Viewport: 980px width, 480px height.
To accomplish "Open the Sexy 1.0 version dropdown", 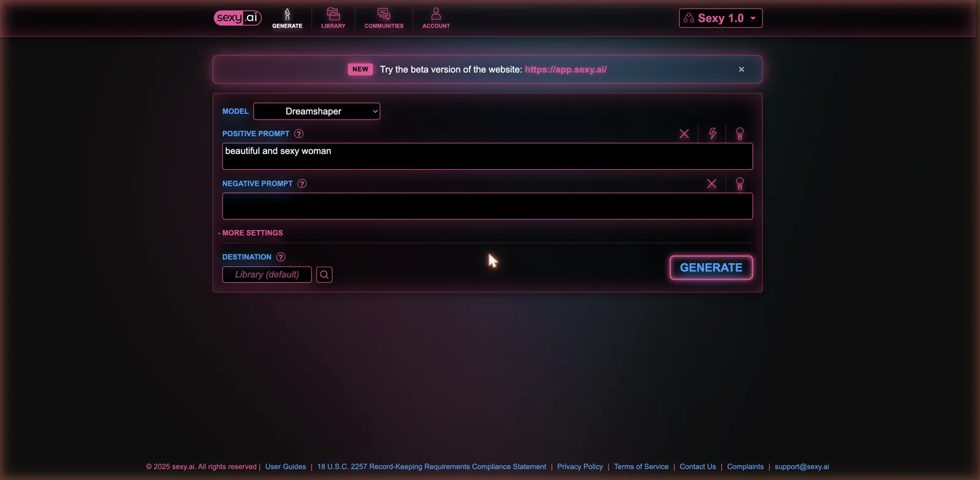I will pos(721,18).
